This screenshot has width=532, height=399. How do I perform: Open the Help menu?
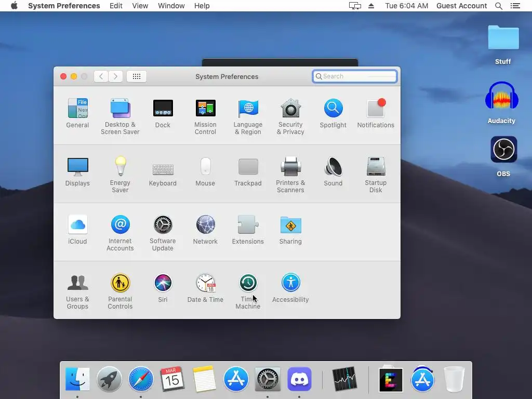202,6
